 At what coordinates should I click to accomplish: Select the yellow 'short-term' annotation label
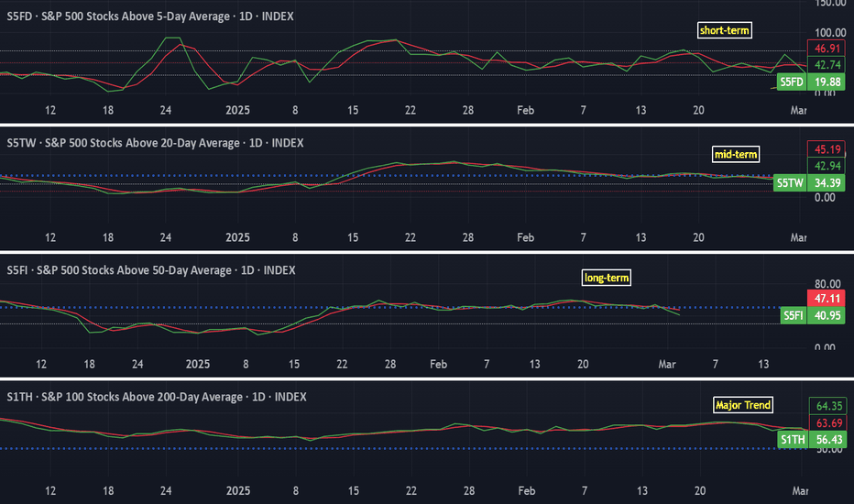(x=725, y=30)
